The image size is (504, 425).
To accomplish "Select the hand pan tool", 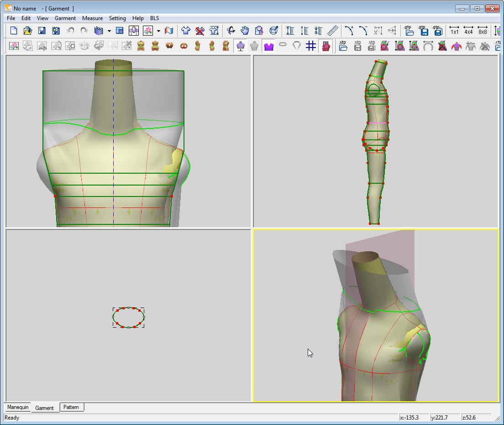I will coord(245,31).
